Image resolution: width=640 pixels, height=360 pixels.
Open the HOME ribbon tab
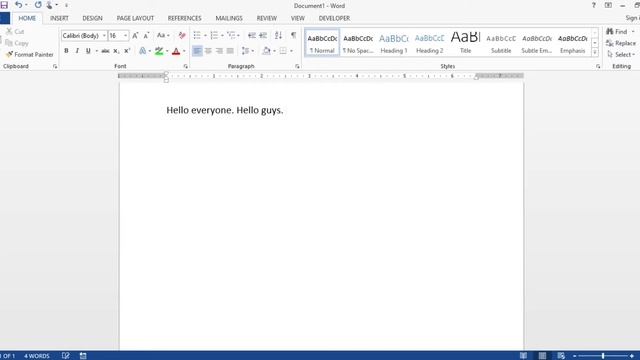tap(27, 18)
